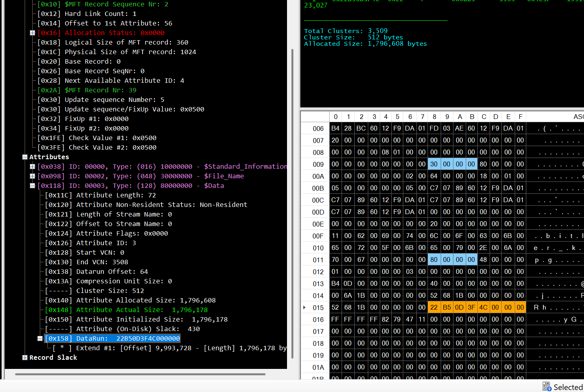Select Base Record SeqNr row
The height and width of the screenshot is (392, 584).
(91, 71)
